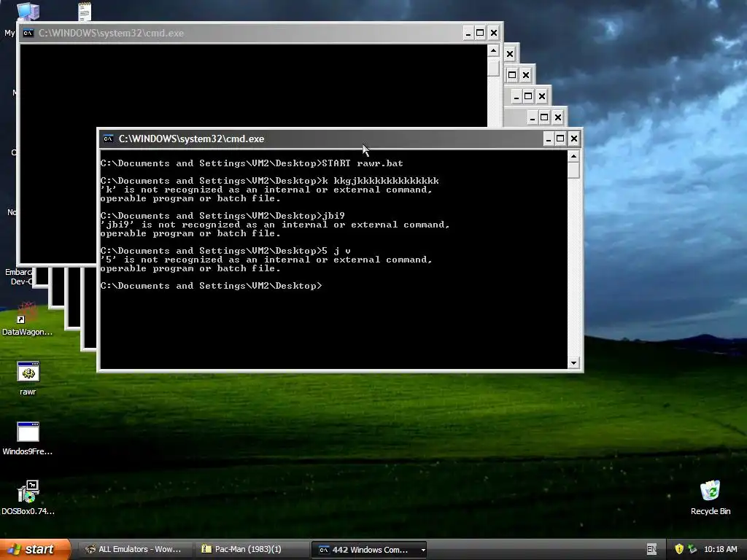Open the EN language bar indicator
The height and width of the screenshot is (560, 747).
(x=651, y=549)
